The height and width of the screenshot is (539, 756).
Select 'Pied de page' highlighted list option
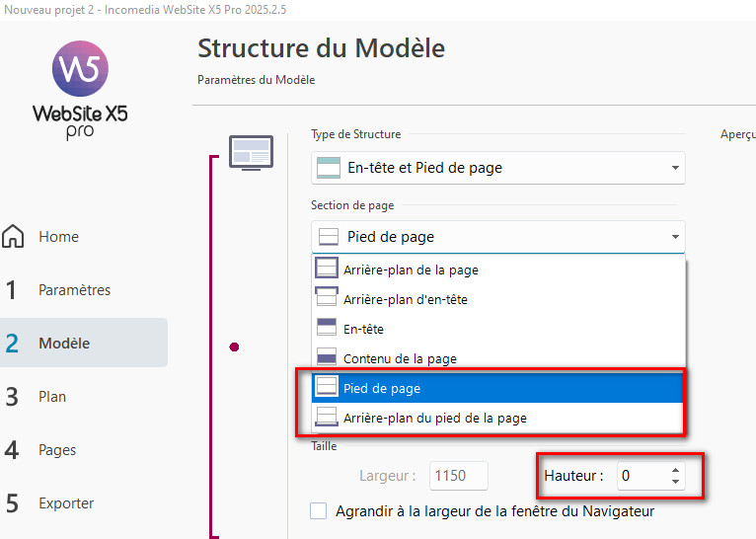point(497,388)
